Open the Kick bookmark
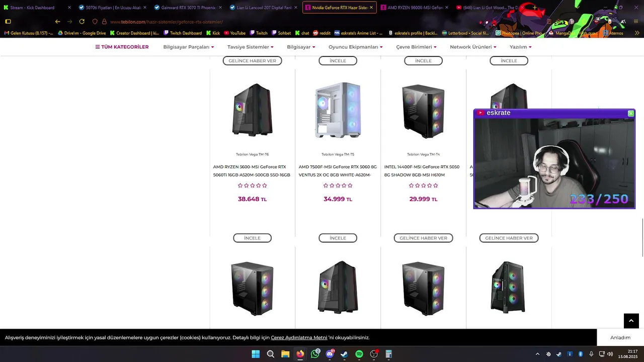This screenshot has width=644, height=362. pos(213,33)
